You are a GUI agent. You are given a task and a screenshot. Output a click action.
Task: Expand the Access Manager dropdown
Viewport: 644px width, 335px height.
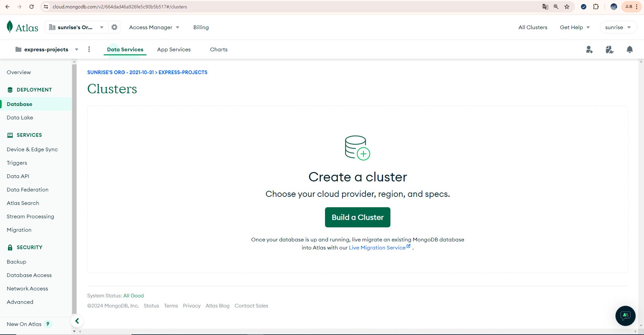click(154, 27)
